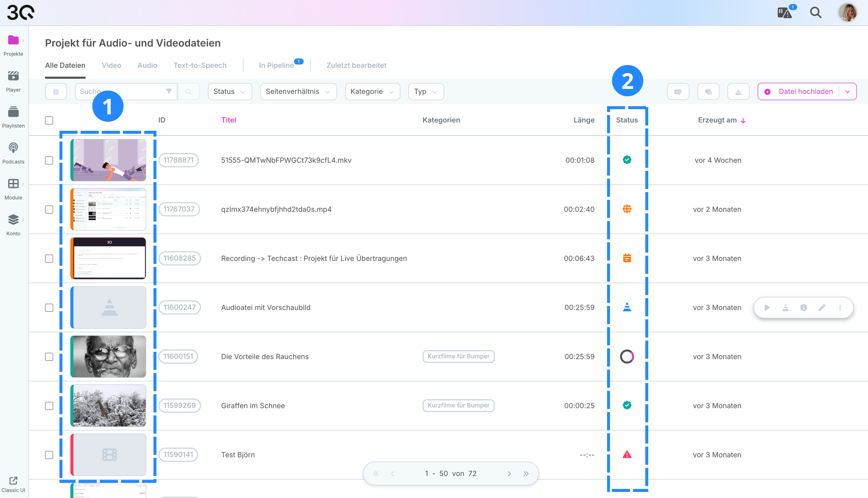The height and width of the screenshot is (498, 868).
Task: Check the box for Giraffen im Schnee
Action: pyautogui.click(x=49, y=406)
